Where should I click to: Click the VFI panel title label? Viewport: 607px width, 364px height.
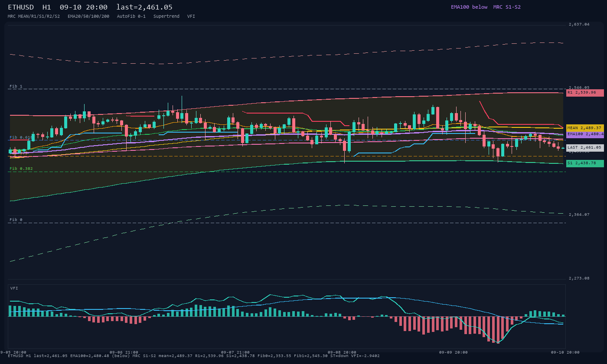point(14,288)
